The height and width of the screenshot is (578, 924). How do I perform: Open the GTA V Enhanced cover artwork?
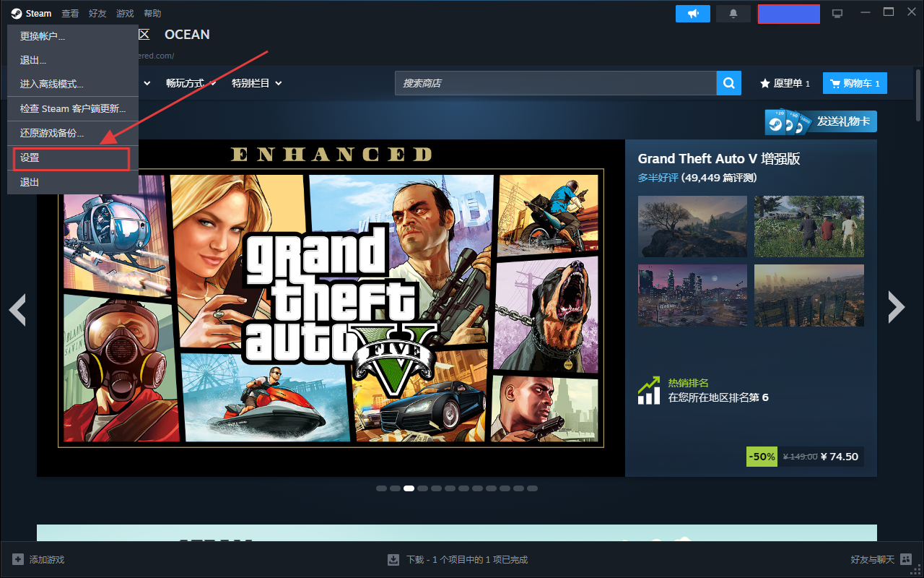[331, 308]
